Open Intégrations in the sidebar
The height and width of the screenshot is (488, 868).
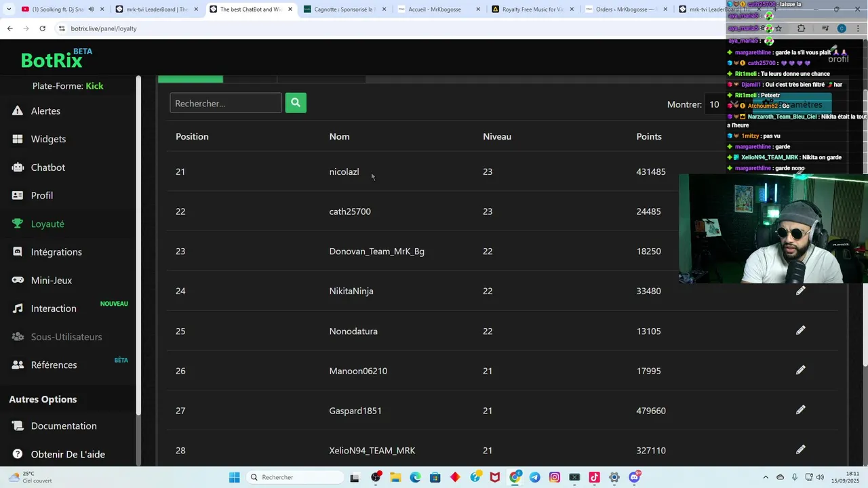(56, 251)
